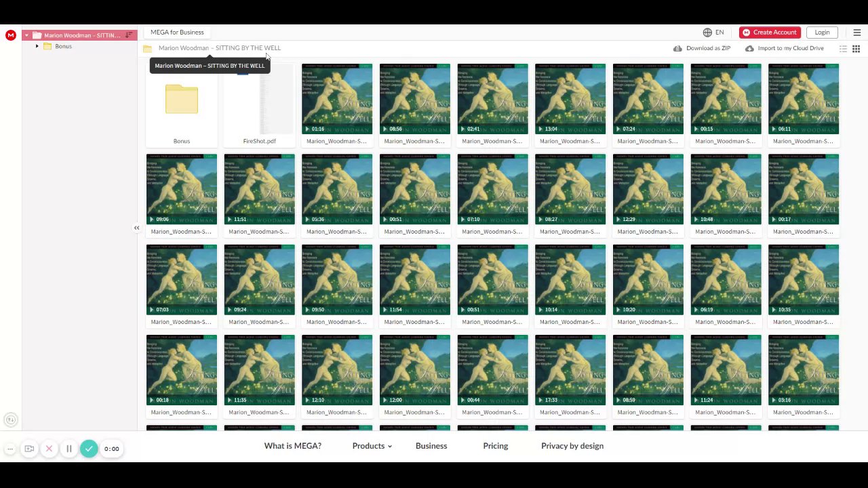Click the Business footer link
868x488 pixels.
click(431, 446)
